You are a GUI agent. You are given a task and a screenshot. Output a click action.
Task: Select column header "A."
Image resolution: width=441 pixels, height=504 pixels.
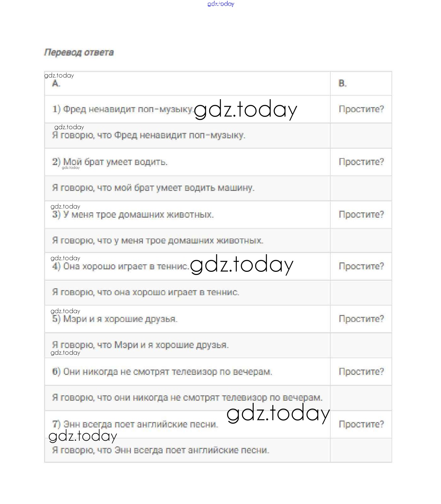pyautogui.click(x=56, y=83)
